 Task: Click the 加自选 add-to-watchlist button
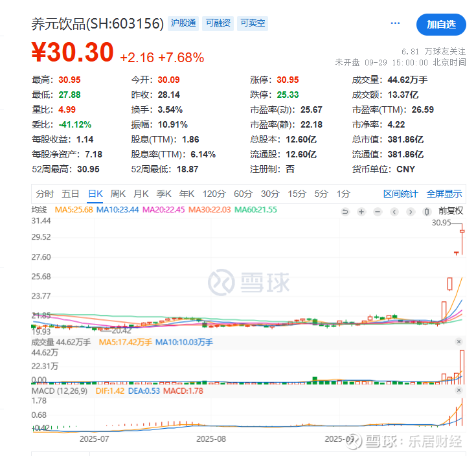[441, 25]
